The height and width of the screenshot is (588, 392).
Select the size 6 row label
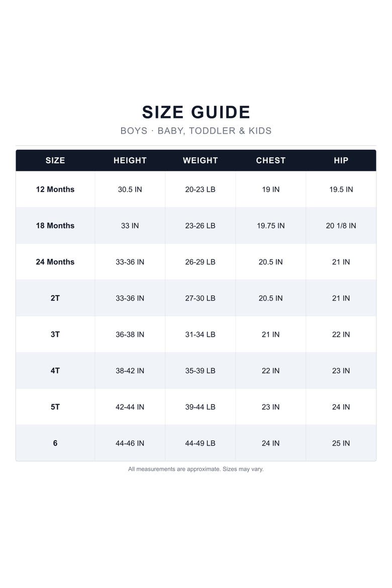click(55, 443)
